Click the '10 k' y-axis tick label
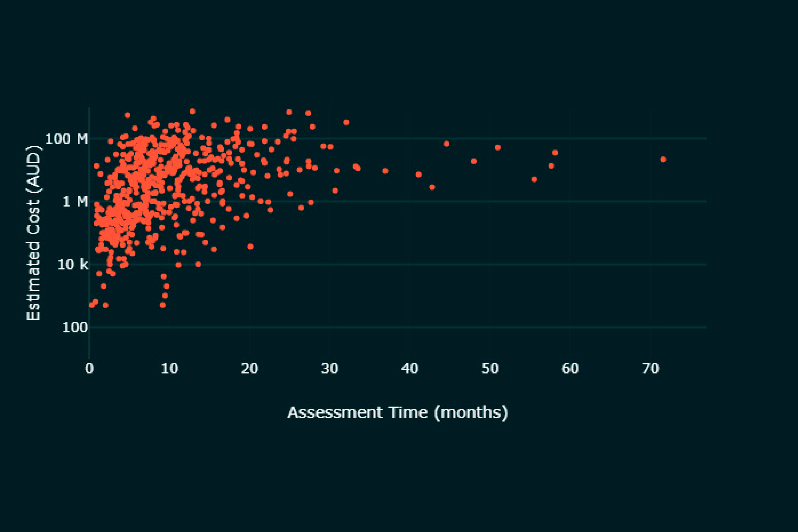Screen dimensions: 798x532 tap(73, 265)
